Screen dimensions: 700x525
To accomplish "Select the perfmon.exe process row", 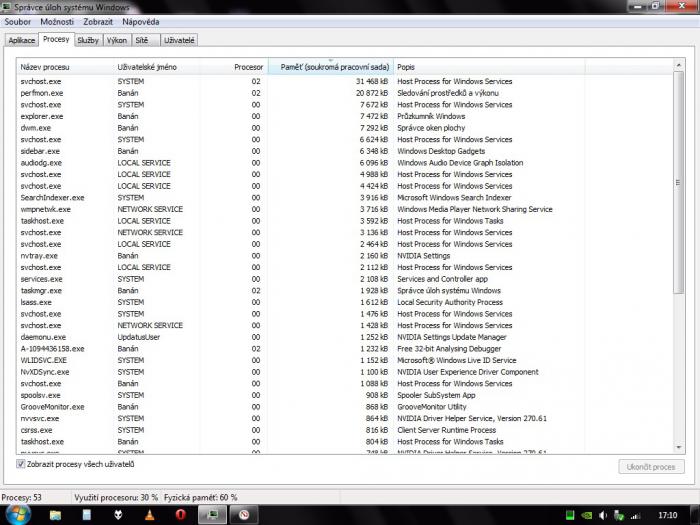I will (x=42, y=93).
